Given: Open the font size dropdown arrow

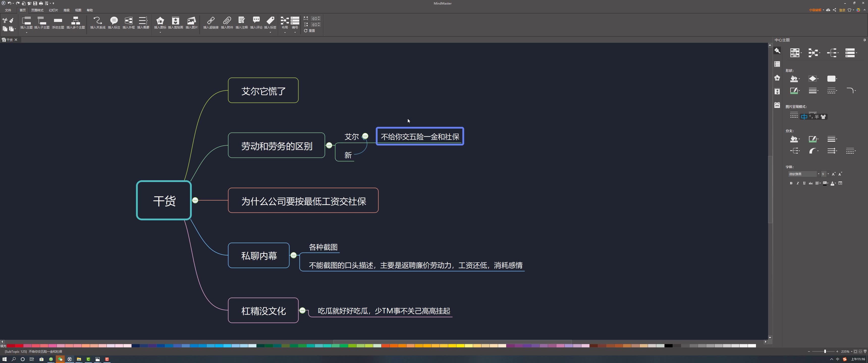Looking at the screenshot, I should point(828,174).
